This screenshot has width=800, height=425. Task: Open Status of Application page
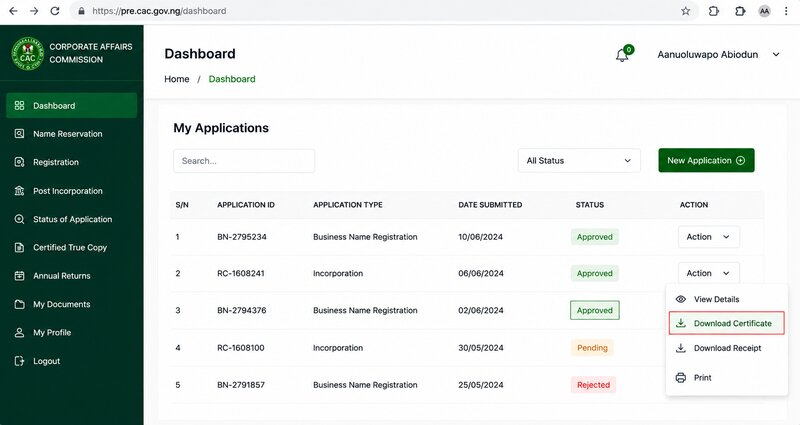[71, 219]
